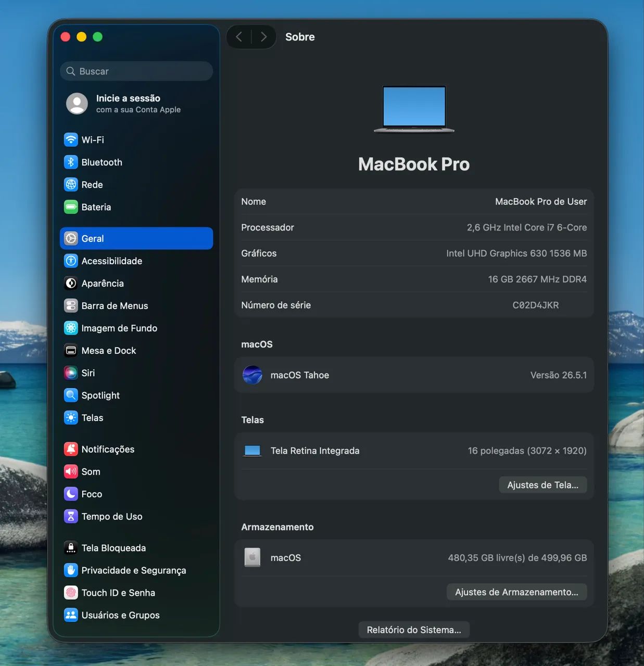Open Touch ID e Senha fingerprint icon
The image size is (644, 666).
point(71,592)
